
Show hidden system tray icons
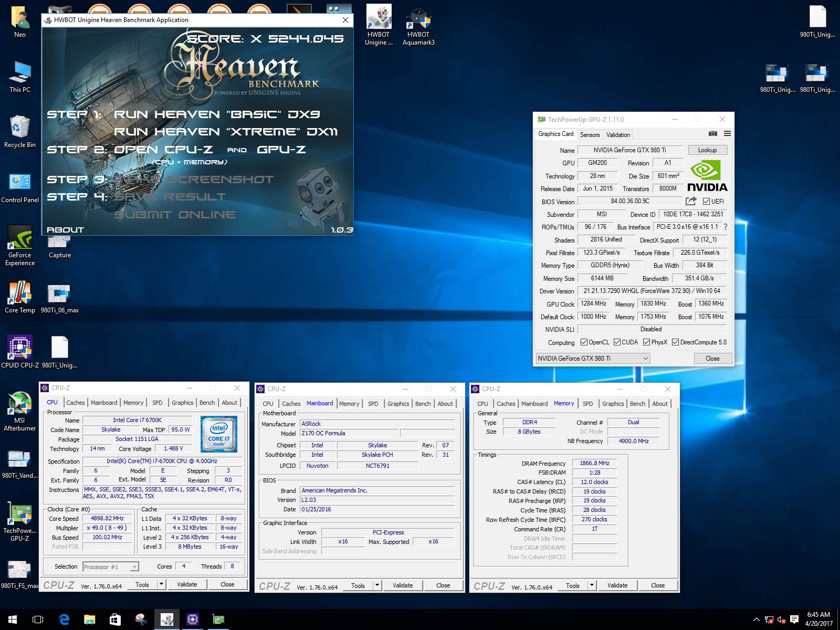pos(756,619)
